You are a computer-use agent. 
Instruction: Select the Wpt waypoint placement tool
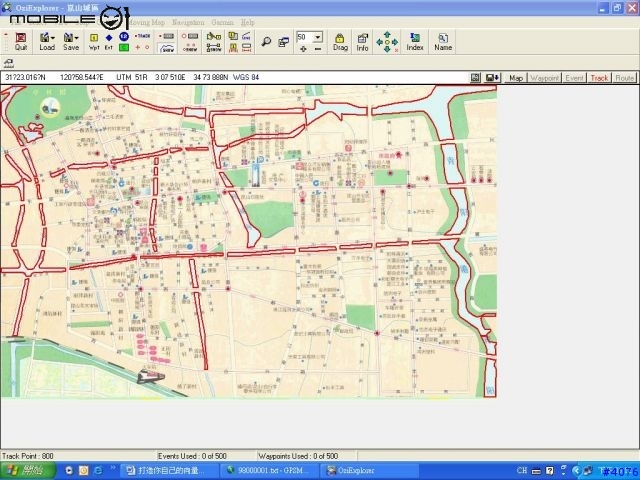(94, 42)
